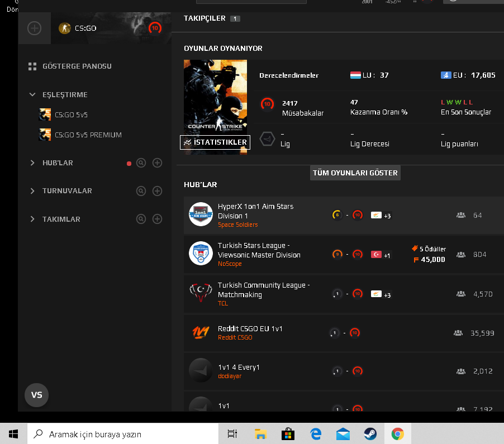Click the Lig league hexagon icon
The width and height of the screenshot is (504, 444).
[267, 139]
